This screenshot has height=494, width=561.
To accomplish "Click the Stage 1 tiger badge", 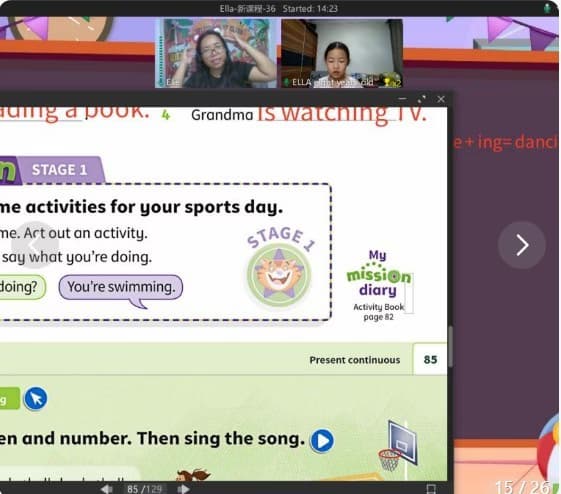I will tap(279, 274).
